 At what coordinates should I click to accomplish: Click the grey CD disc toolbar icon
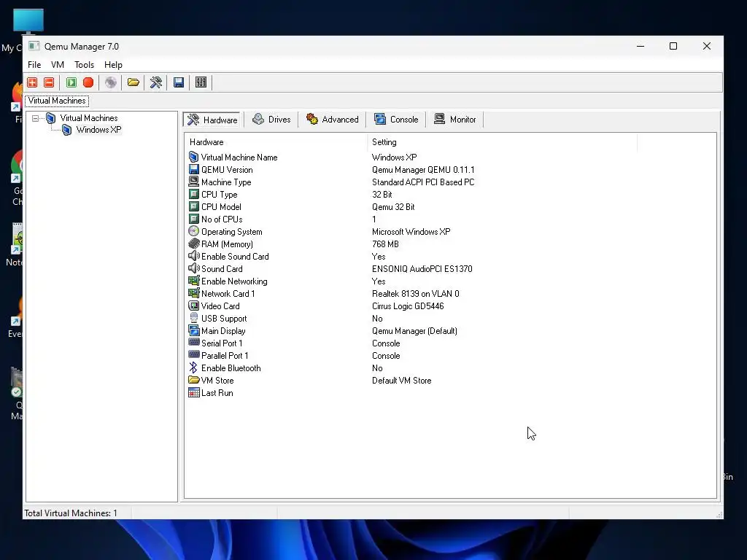pos(111,82)
